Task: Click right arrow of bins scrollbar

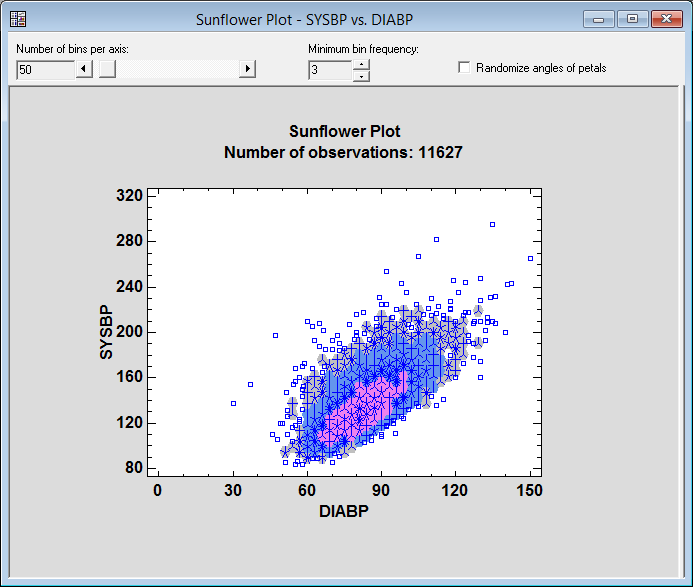Action: pyautogui.click(x=248, y=69)
